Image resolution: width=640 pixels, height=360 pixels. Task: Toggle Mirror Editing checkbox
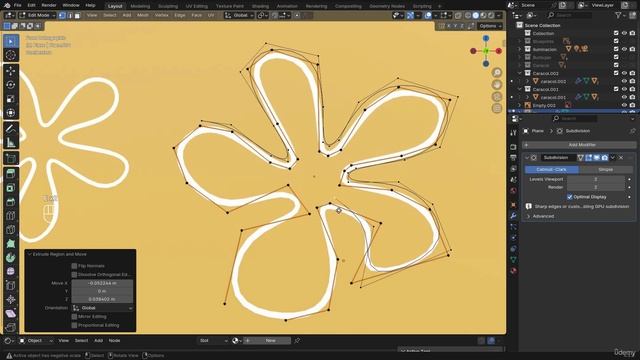(x=74, y=316)
